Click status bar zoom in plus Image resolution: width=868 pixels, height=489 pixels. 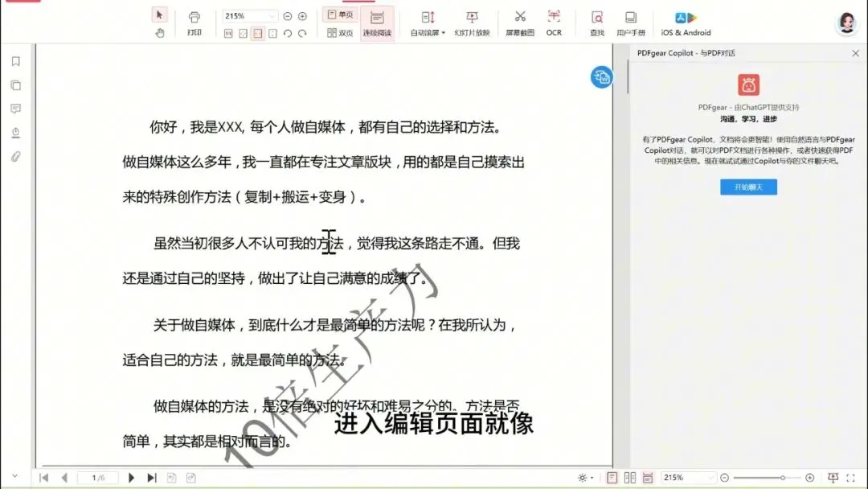coord(810,478)
